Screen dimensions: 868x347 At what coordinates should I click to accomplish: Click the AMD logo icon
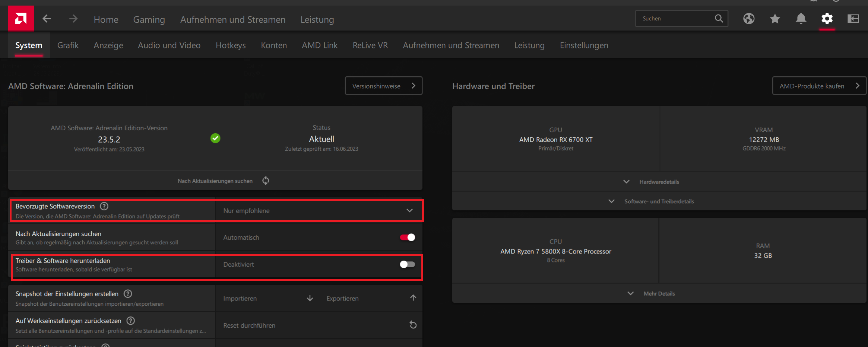pos(21,18)
